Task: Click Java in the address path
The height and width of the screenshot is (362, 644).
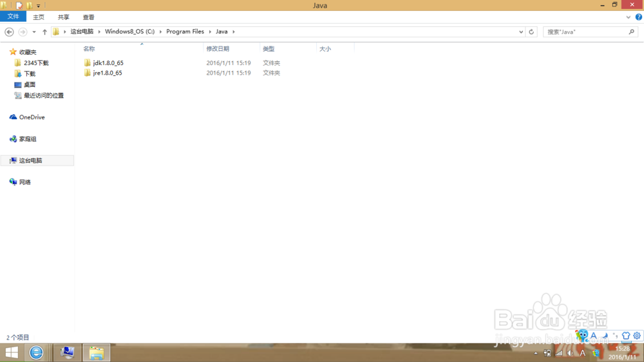Action: (222, 32)
